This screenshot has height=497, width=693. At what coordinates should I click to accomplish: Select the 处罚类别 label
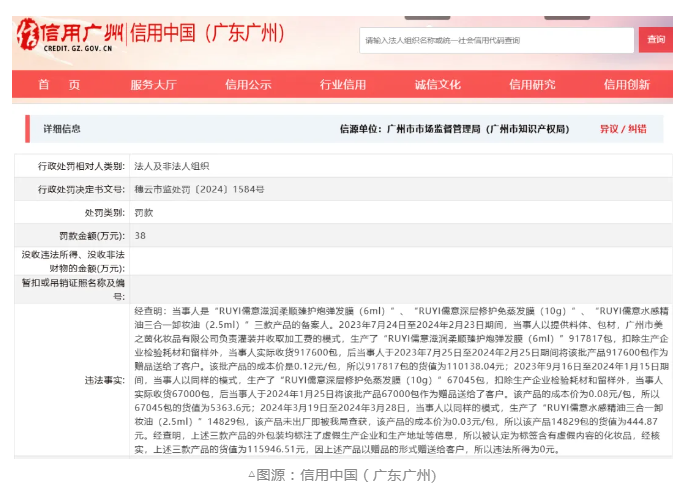(104, 213)
